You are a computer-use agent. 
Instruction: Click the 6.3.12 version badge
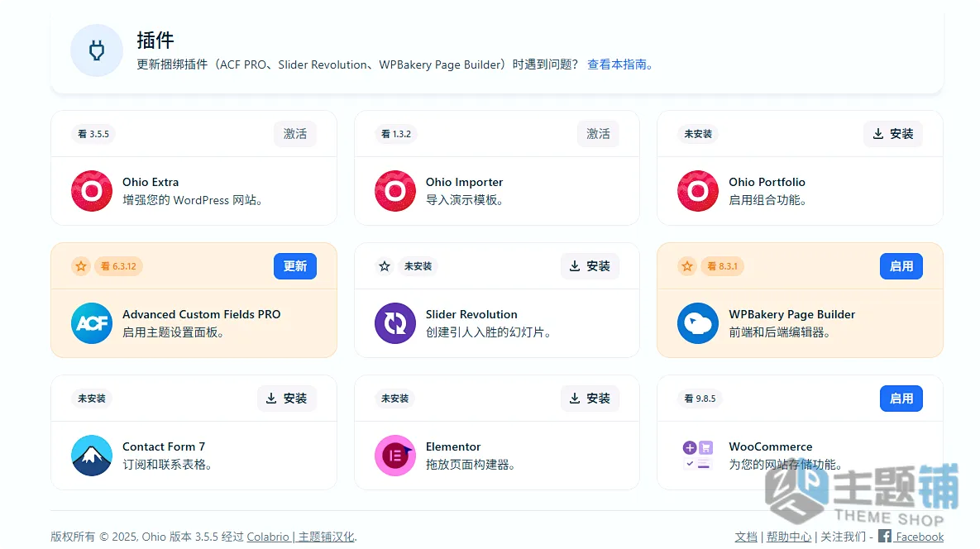point(119,266)
